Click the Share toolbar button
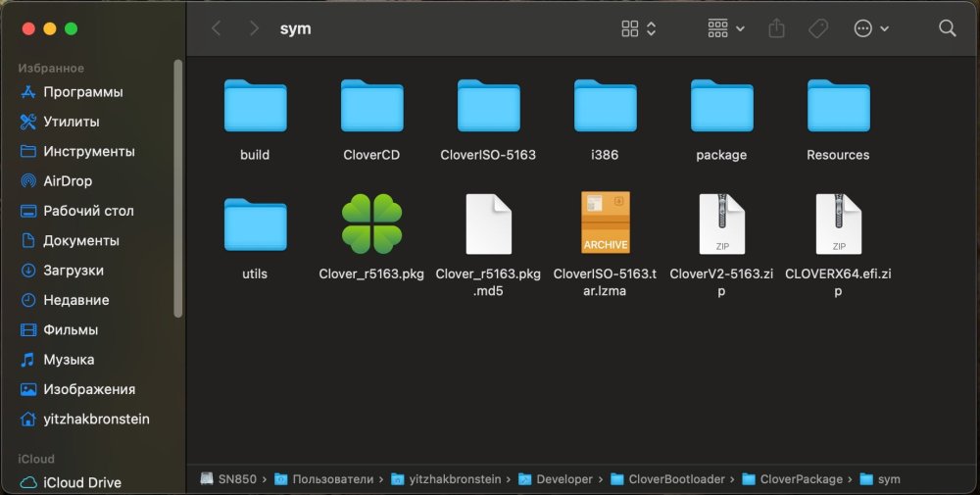 tap(776, 28)
